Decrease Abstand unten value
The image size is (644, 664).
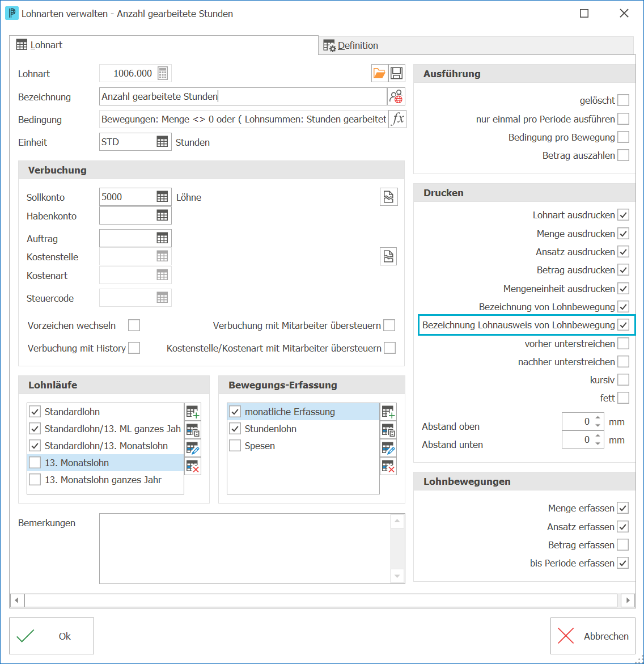coord(598,444)
